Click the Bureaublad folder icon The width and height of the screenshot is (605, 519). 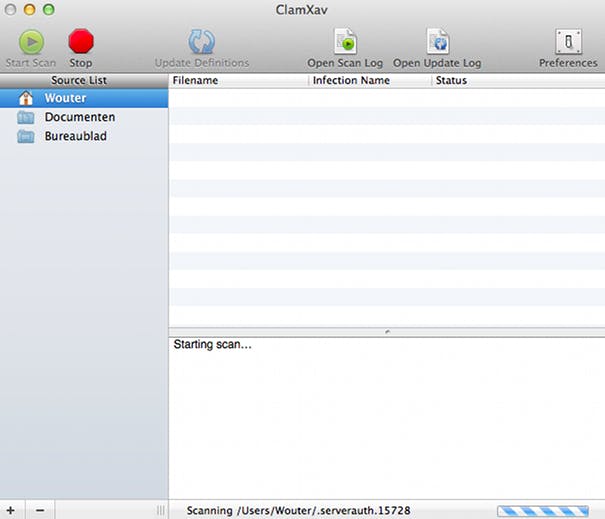tap(26, 136)
